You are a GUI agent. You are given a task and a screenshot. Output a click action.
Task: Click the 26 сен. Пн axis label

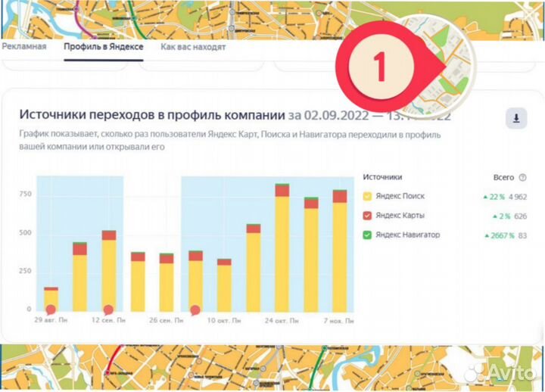(166, 320)
